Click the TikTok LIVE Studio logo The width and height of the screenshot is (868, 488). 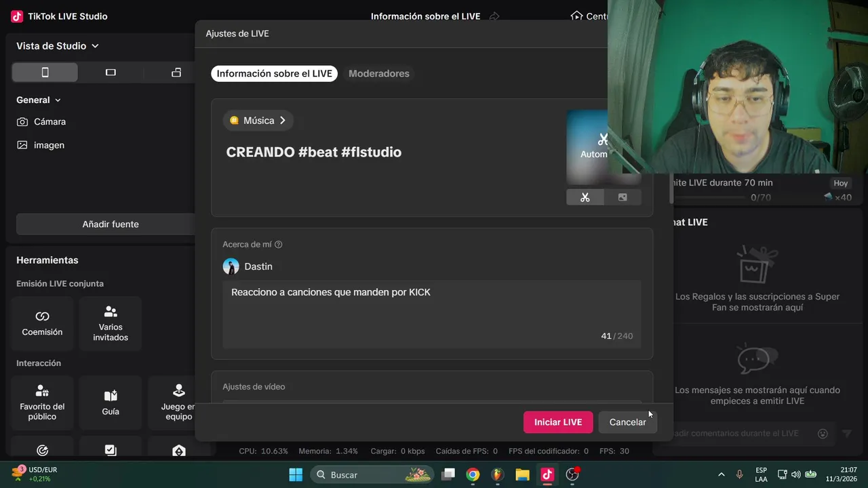17,16
